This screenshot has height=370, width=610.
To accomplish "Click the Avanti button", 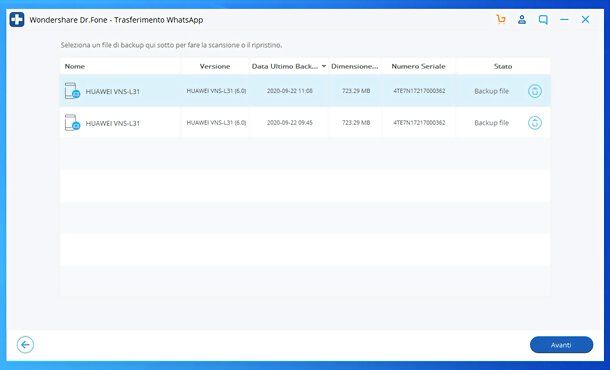I will pyautogui.click(x=561, y=345).
